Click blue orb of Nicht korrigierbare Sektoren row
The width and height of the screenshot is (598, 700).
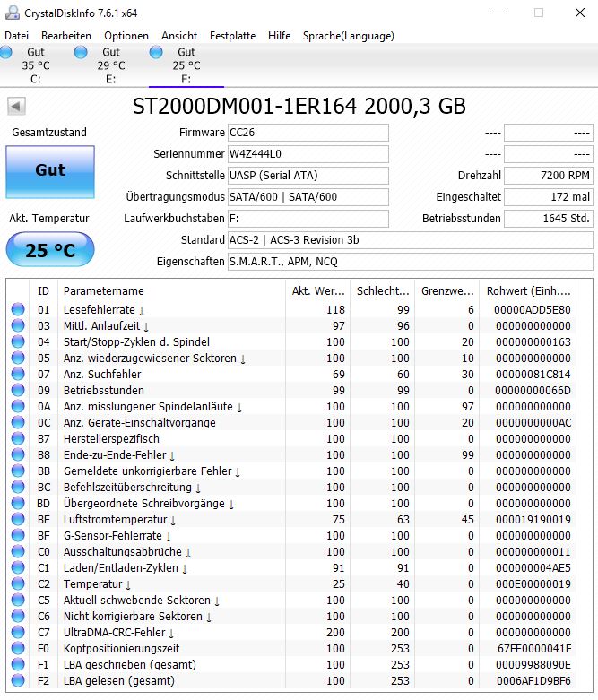[18, 616]
